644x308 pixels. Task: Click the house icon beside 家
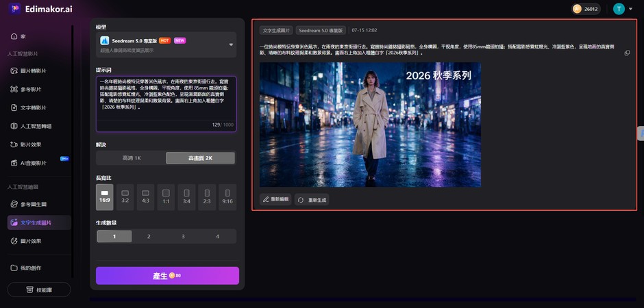click(14, 36)
